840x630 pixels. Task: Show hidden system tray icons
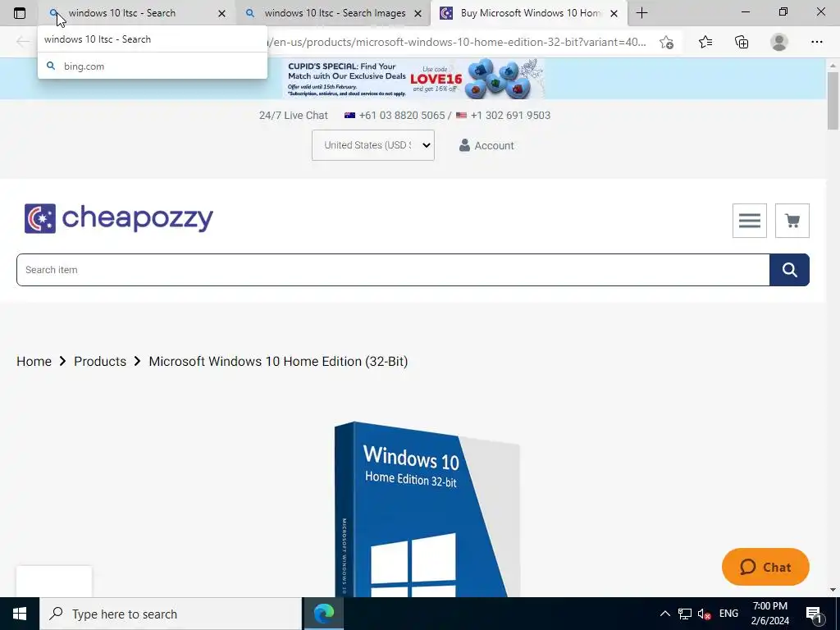click(664, 614)
